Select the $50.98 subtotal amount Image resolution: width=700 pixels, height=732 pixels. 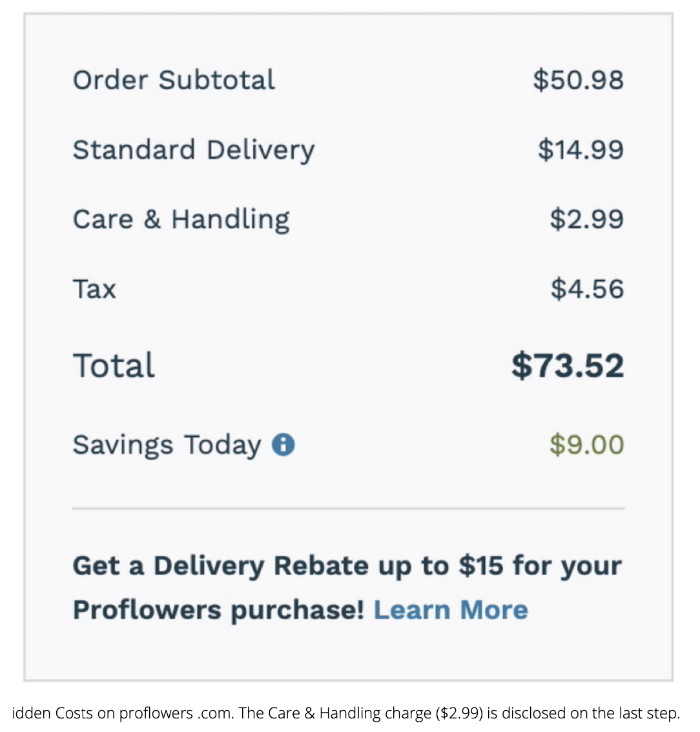(579, 80)
